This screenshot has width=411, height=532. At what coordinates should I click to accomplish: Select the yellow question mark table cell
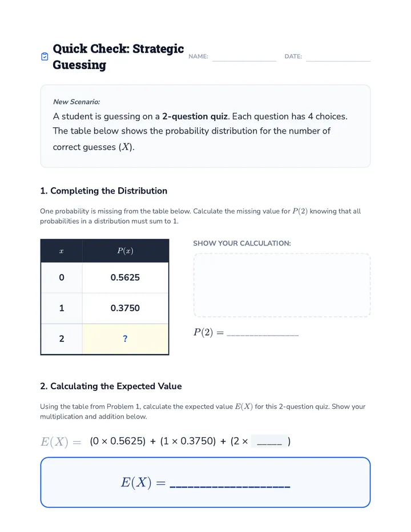pos(125,338)
